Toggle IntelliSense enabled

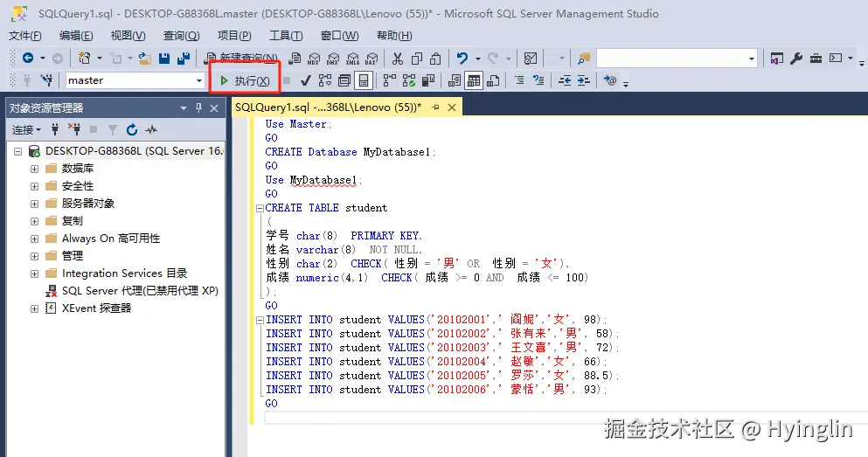pos(364,80)
